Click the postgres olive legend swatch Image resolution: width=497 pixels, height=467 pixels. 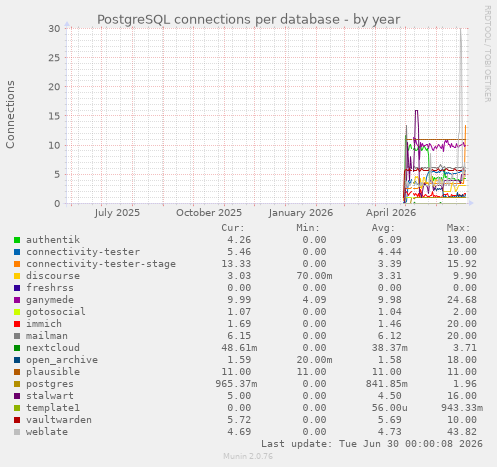(17, 384)
